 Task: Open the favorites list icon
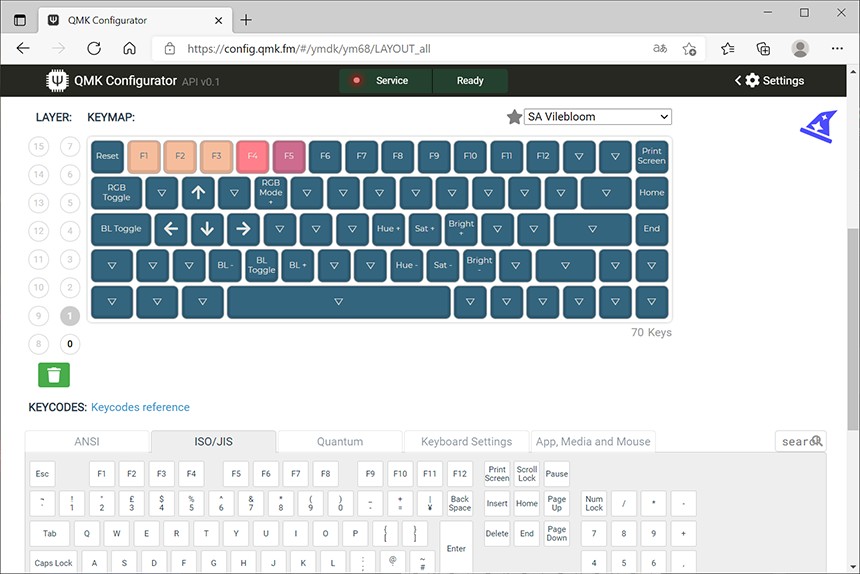point(728,49)
